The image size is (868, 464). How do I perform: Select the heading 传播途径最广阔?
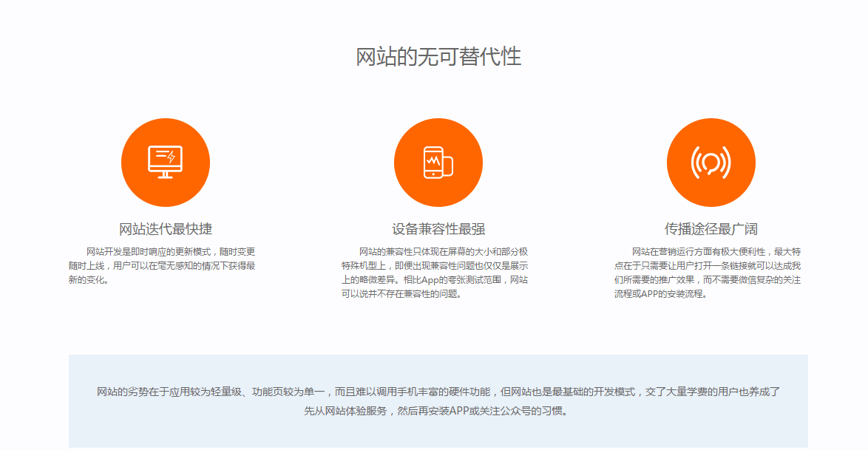tap(711, 229)
